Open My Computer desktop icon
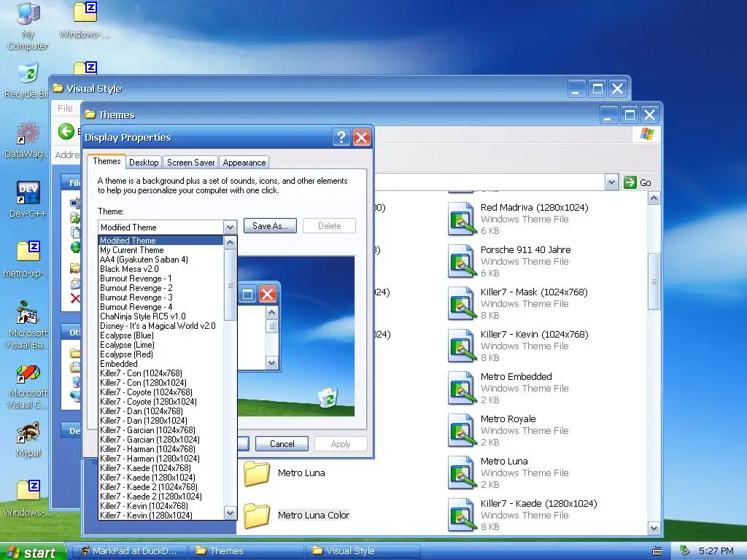The image size is (747, 560). pos(28,26)
